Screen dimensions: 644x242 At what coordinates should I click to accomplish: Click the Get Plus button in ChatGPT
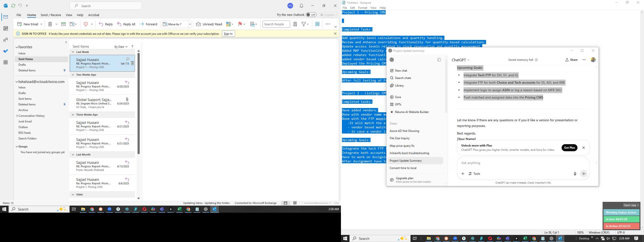coord(569,148)
